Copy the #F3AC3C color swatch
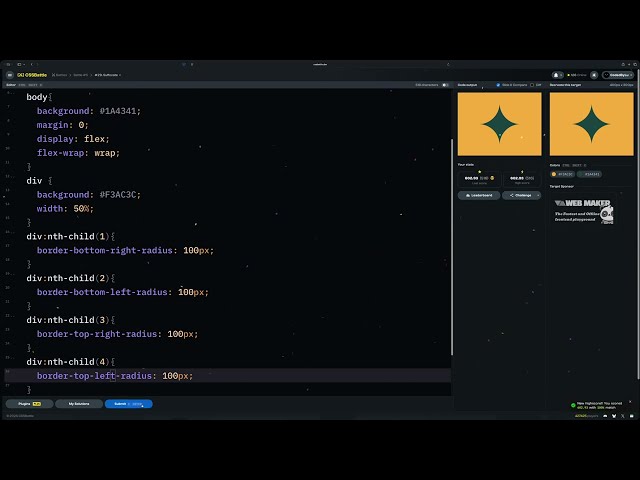640x480 pixels. point(563,174)
